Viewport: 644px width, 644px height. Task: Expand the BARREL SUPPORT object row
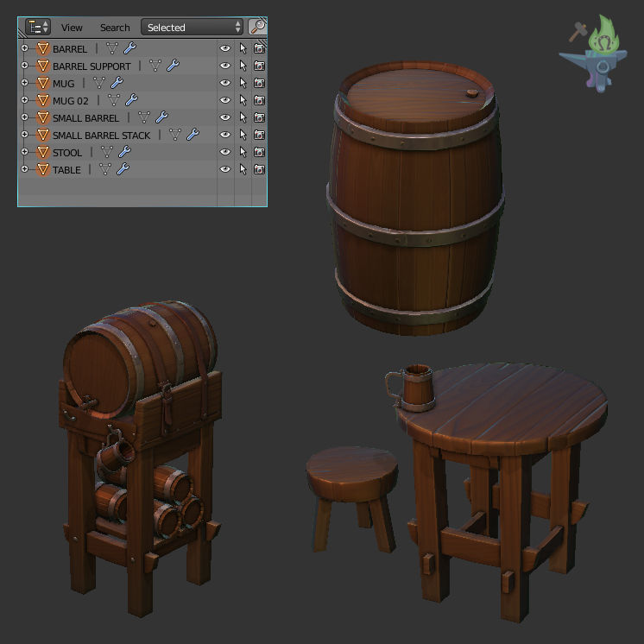point(25,66)
